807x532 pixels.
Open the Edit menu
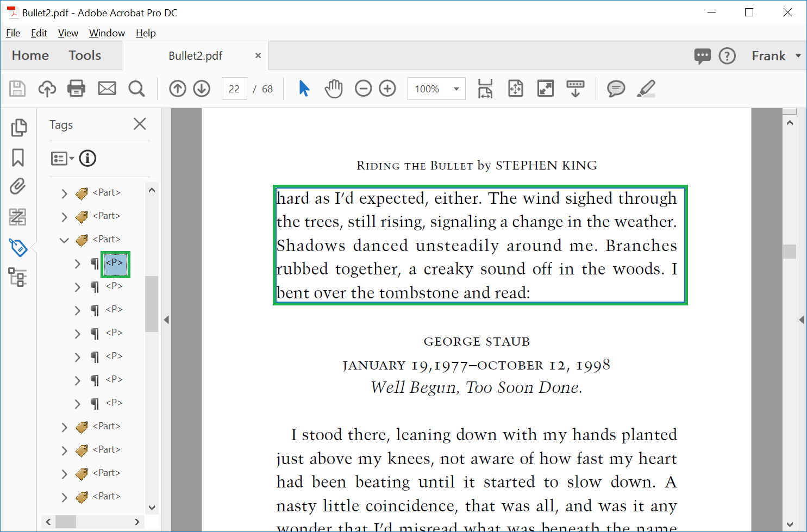coord(39,33)
